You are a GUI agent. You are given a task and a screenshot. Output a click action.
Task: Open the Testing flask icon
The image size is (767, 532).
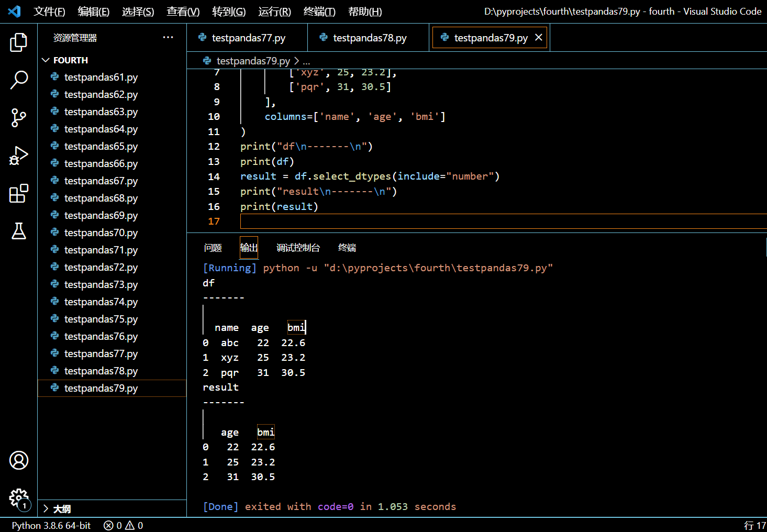click(x=18, y=231)
